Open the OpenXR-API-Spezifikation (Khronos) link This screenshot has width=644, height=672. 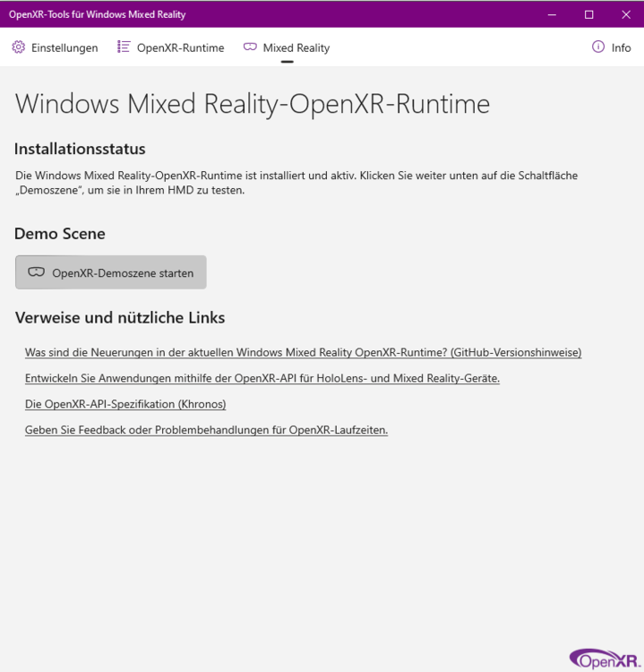point(125,404)
